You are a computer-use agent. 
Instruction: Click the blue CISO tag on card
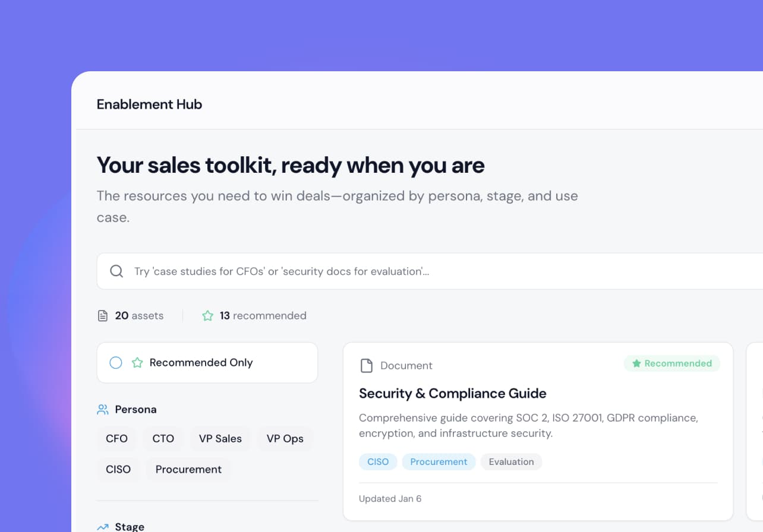(x=378, y=462)
